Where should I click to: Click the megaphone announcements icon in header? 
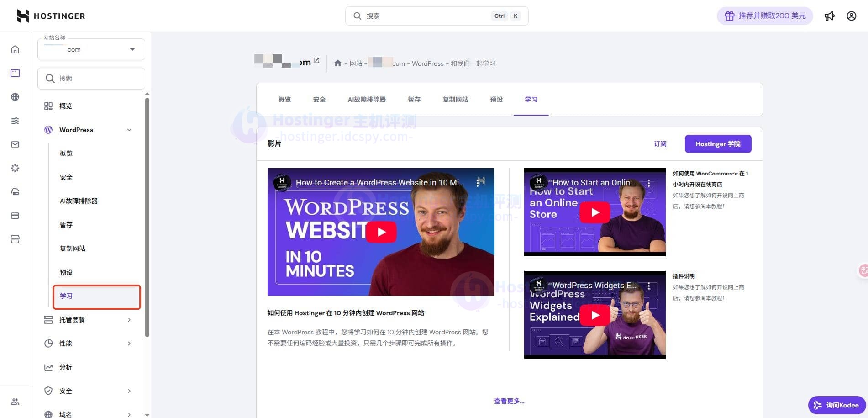pyautogui.click(x=830, y=16)
